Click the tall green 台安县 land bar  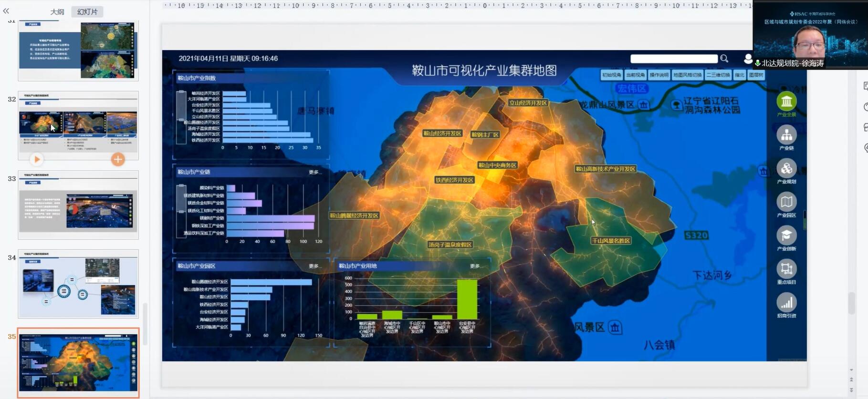pos(467,299)
